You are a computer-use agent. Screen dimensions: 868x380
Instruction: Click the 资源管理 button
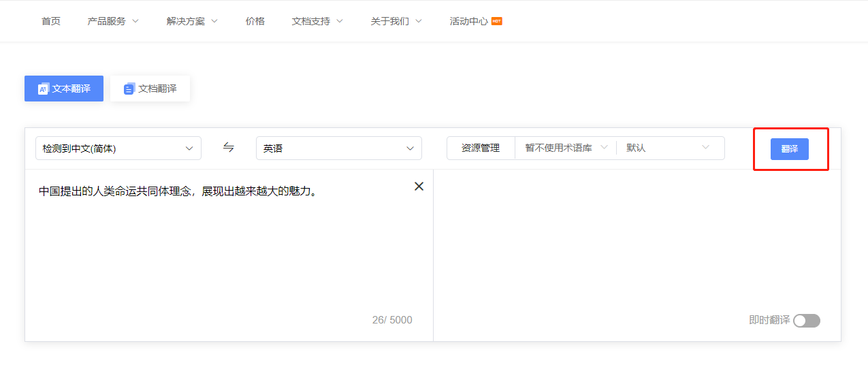pos(481,148)
